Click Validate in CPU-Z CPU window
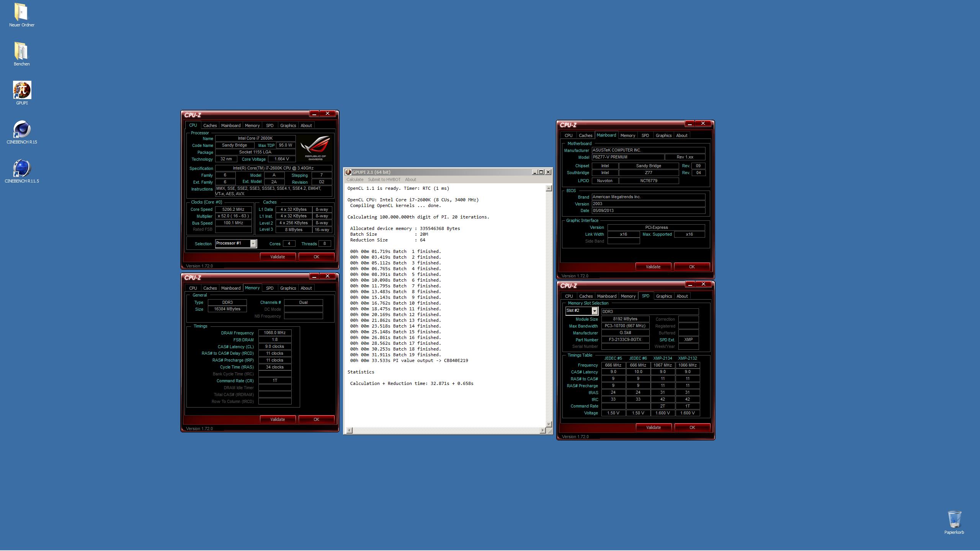 click(278, 257)
